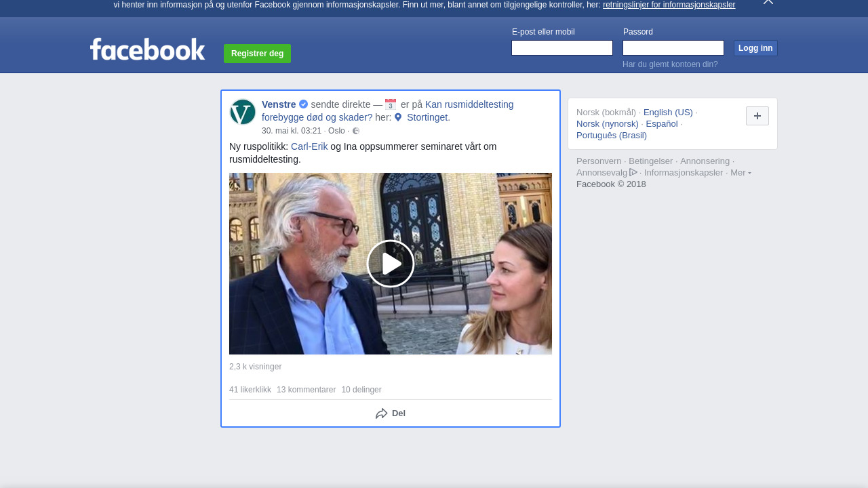Play the Venstre video
868x488 pixels.
click(391, 264)
